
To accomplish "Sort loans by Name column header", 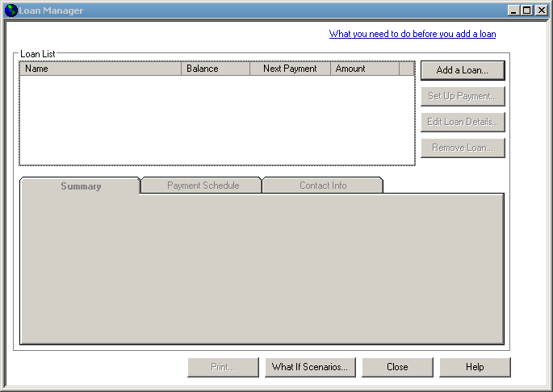I will point(101,69).
